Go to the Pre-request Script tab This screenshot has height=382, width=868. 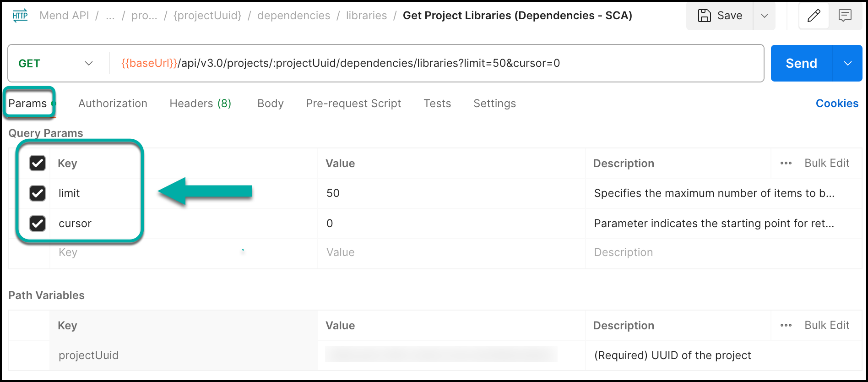pyautogui.click(x=353, y=104)
